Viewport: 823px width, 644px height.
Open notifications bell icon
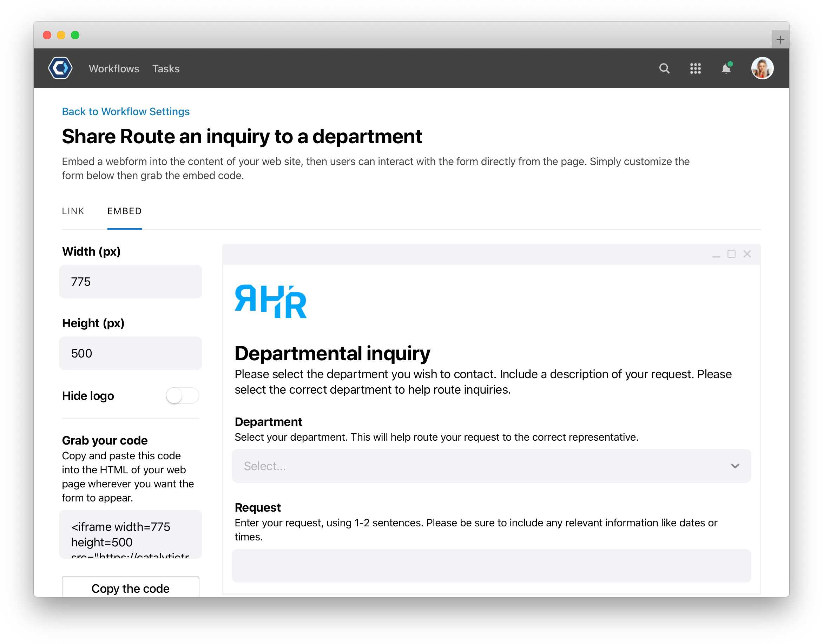point(726,68)
